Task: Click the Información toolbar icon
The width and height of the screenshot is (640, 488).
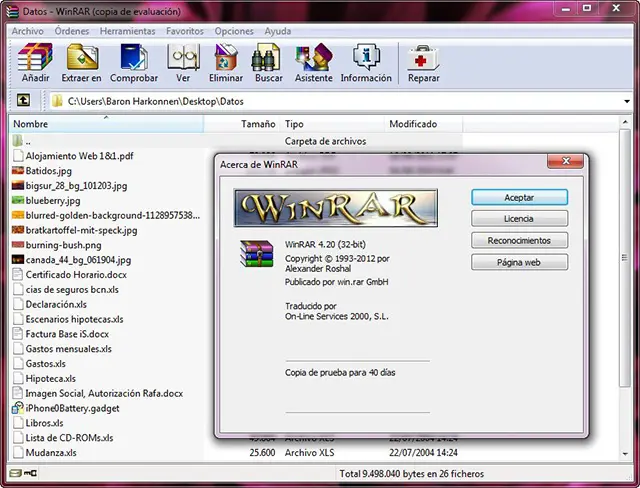Action: click(366, 61)
